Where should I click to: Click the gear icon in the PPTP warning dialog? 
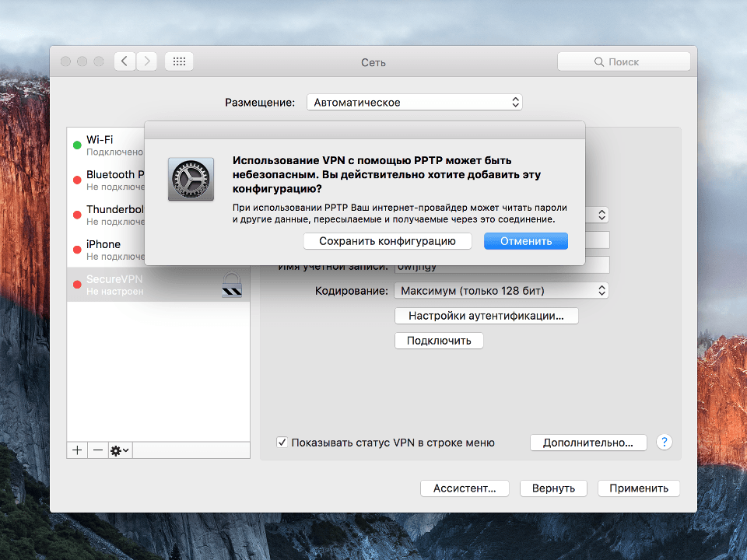coord(191,179)
